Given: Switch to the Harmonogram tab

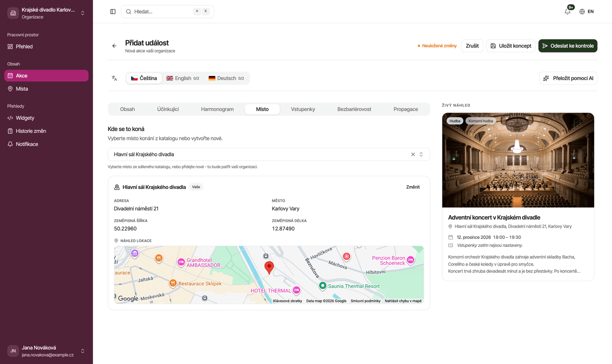Looking at the screenshot, I should coord(217,109).
